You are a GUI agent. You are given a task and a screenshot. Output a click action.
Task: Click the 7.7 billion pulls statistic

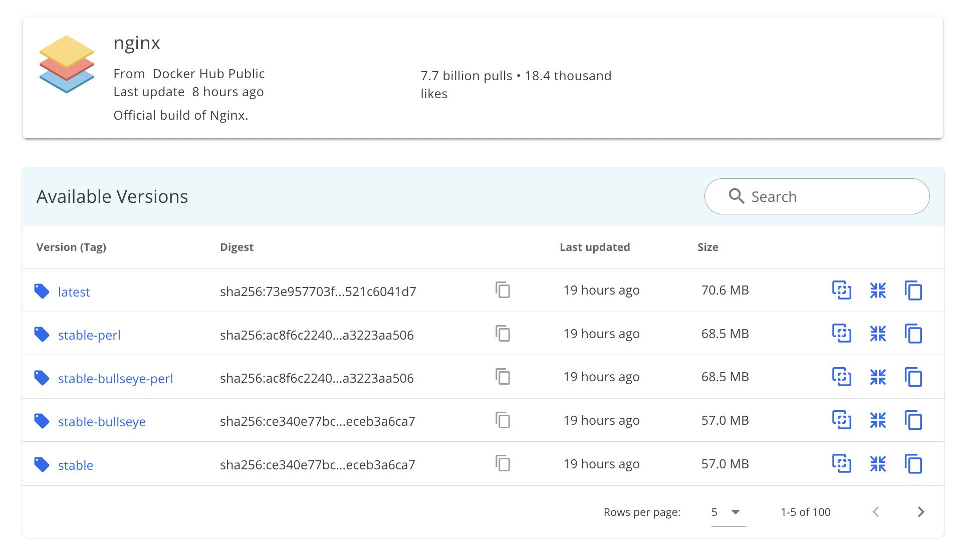click(466, 76)
